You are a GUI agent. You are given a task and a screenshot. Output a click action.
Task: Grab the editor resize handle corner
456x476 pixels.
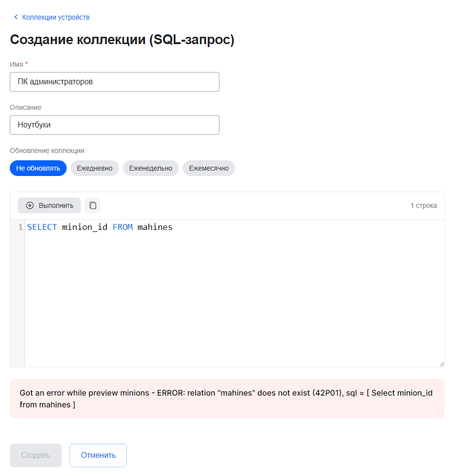point(441,364)
